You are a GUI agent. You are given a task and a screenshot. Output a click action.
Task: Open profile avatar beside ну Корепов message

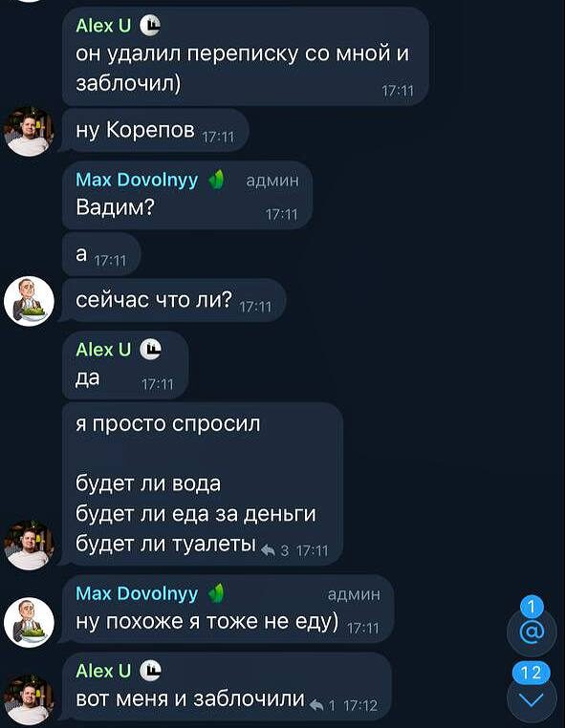(29, 131)
